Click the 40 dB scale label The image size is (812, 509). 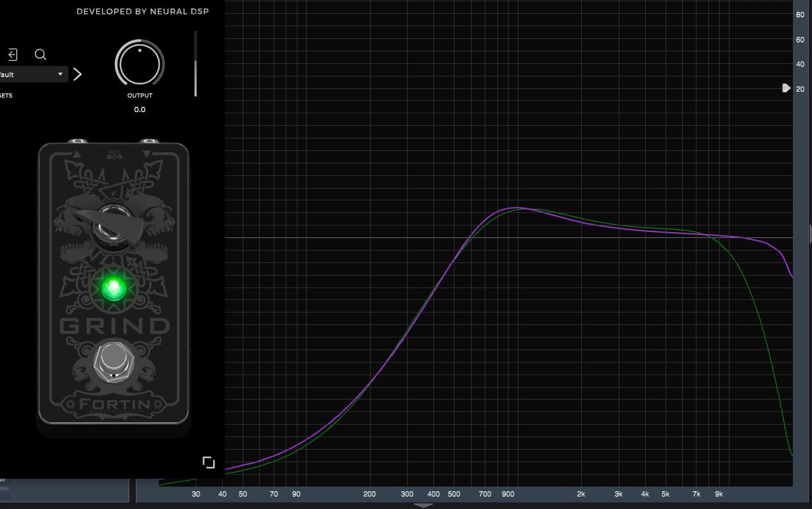[x=800, y=64]
